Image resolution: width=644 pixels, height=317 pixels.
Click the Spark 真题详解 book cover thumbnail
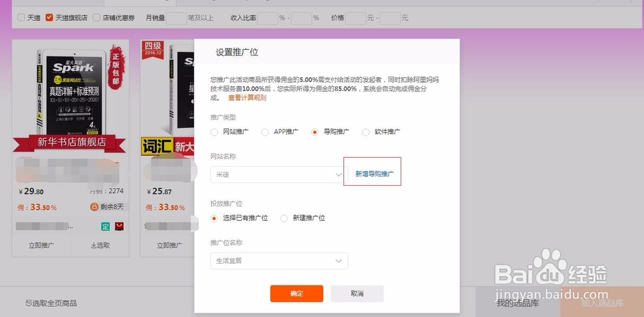70,97
